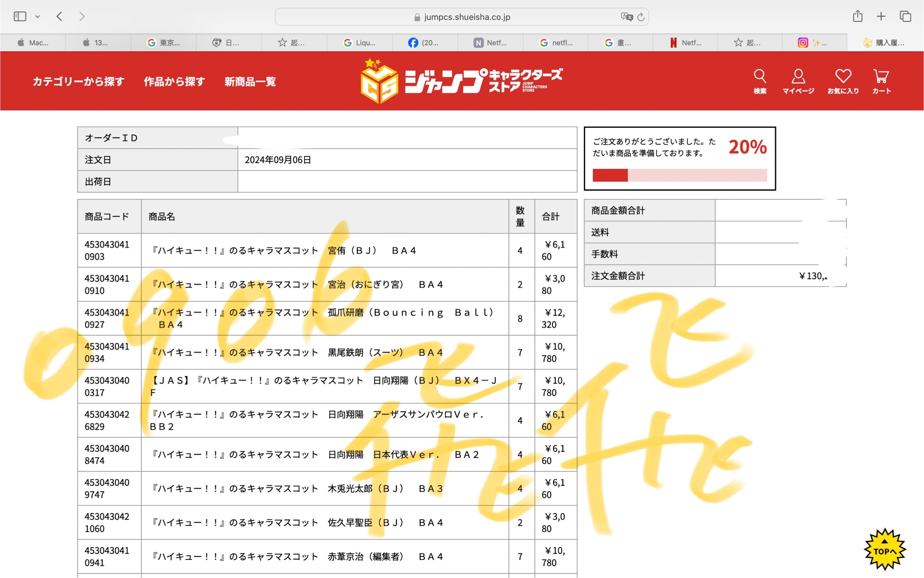Click the 商品金額合計 label
The height and width of the screenshot is (578, 924).
tap(618, 211)
